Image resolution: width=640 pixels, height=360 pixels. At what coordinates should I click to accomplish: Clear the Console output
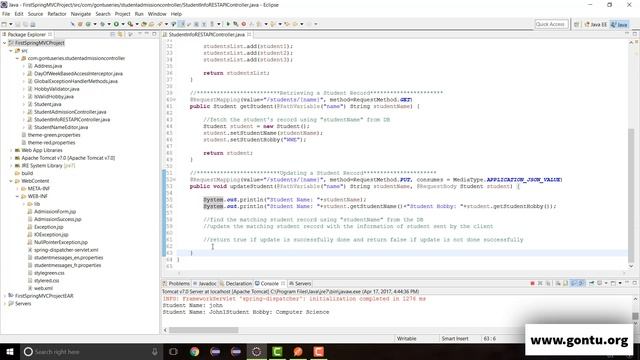558,283
